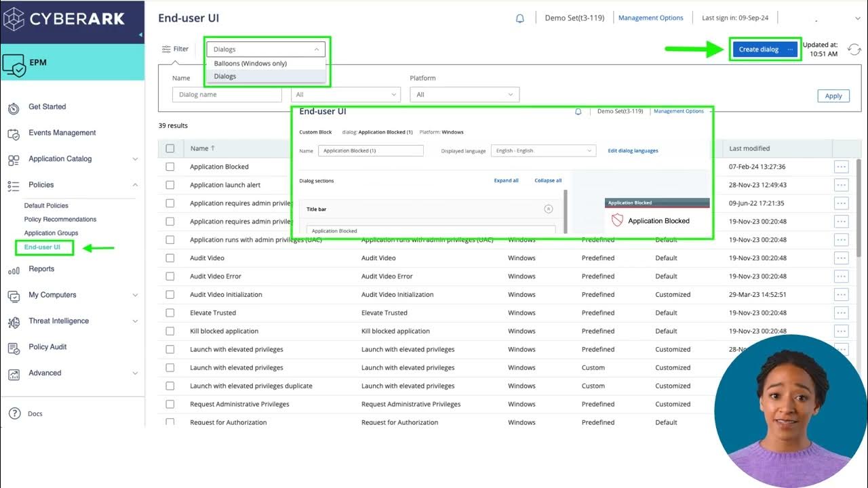Image resolution: width=868 pixels, height=488 pixels.
Task: Expand the Application Catalog menu chevron
Action: tap(135, 159)
